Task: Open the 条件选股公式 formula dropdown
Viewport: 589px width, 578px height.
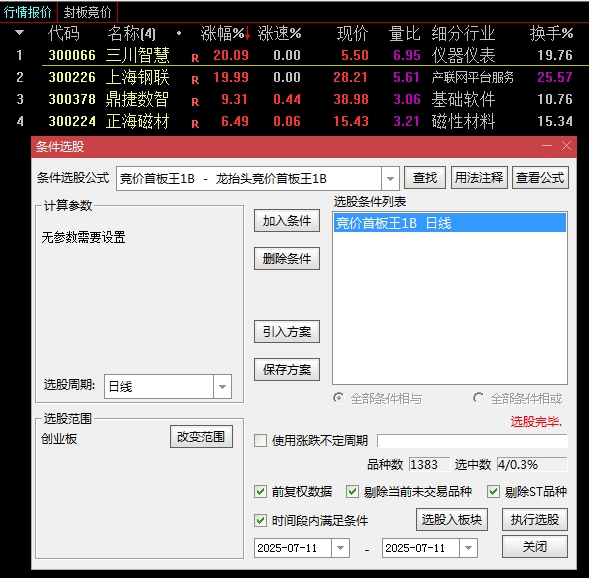Action: coord(390,178)
